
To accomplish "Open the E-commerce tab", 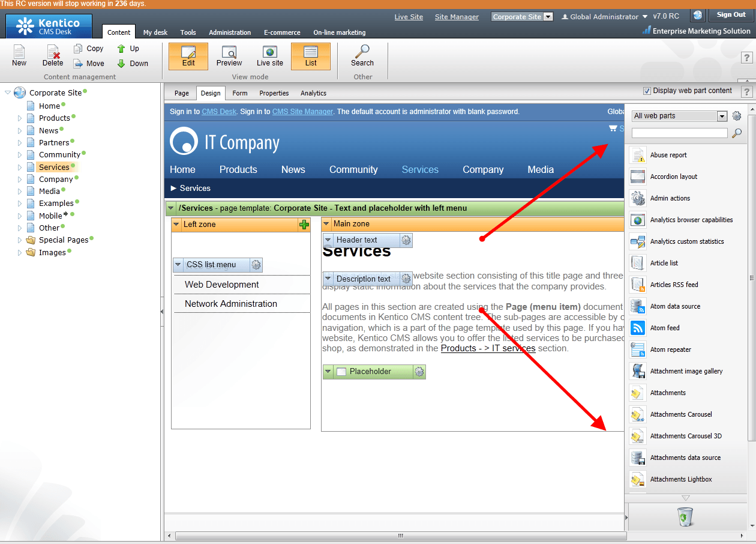I will [282, 32].
